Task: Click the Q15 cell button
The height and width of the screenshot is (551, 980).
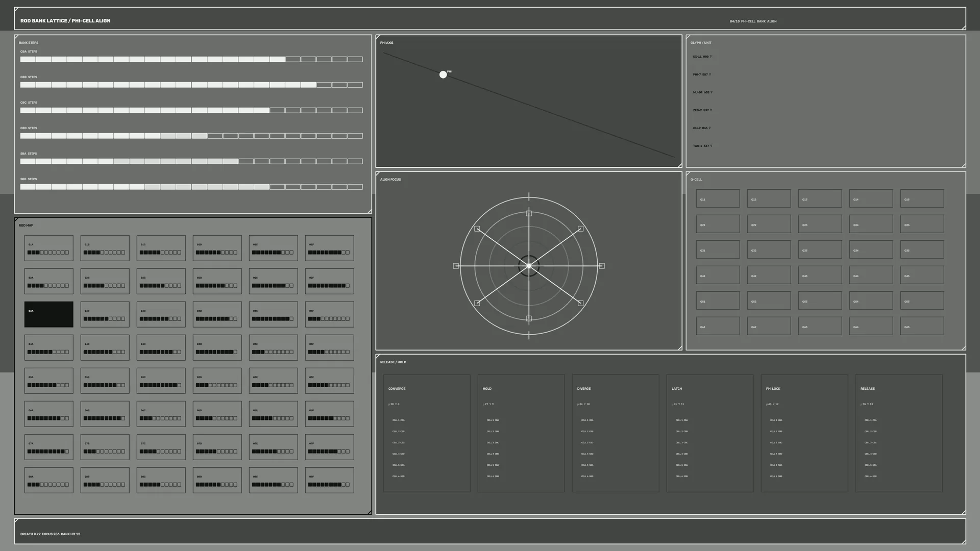Action: (922, 198)
